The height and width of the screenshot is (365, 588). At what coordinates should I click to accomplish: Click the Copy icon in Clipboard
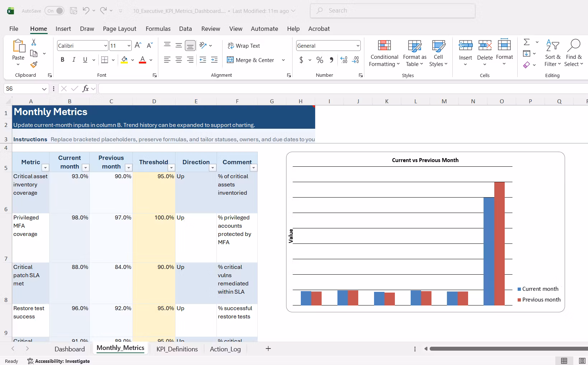point(34,53)
